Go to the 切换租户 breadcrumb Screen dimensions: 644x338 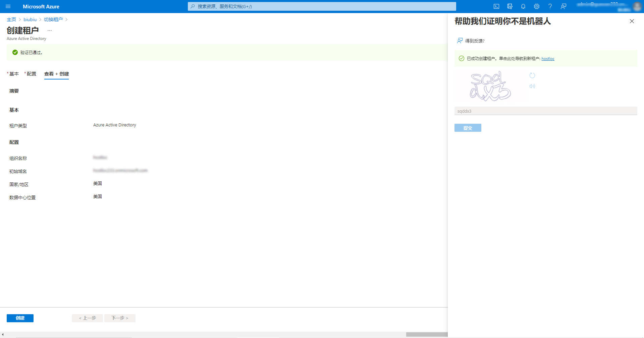click(53, 19)
